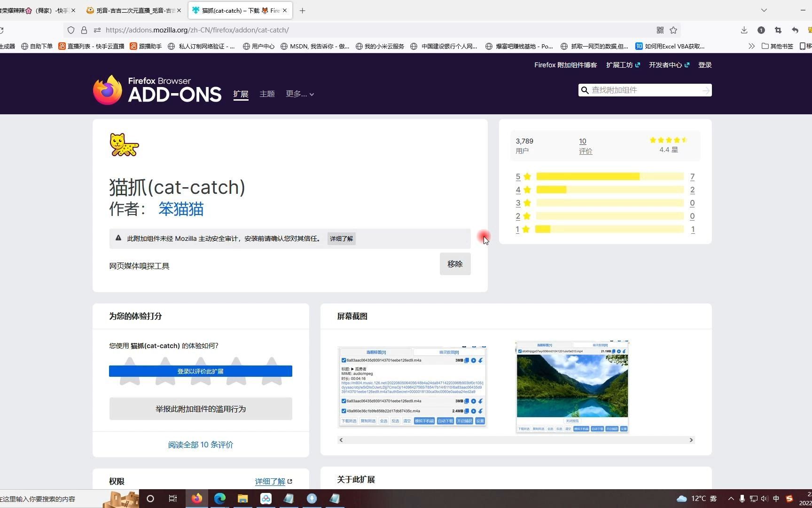The image size is (812, 508).
Task: Click the 移除 remove button
Action: pos(455,264)
